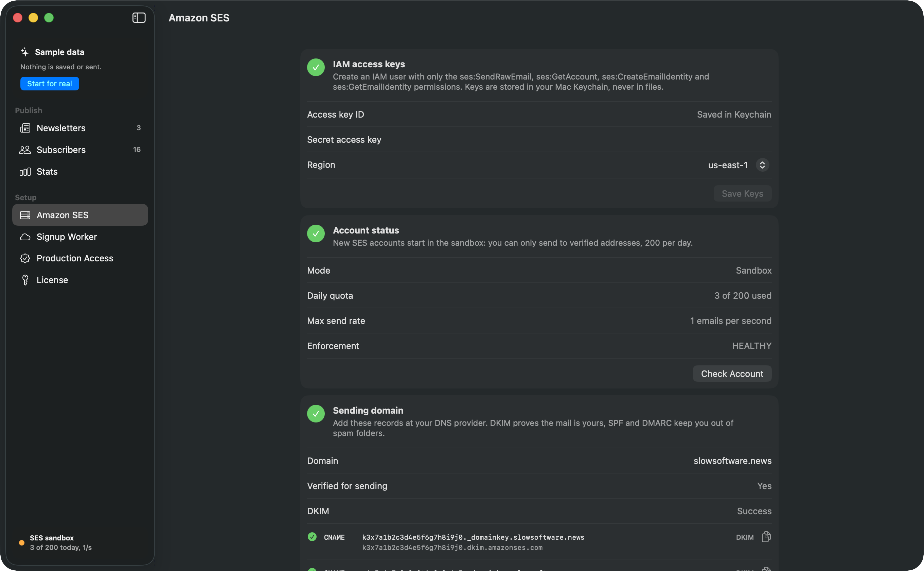The height and width of the screenshot is (571, 924).
Task: Open Production Access setup page
Action: 80,258
